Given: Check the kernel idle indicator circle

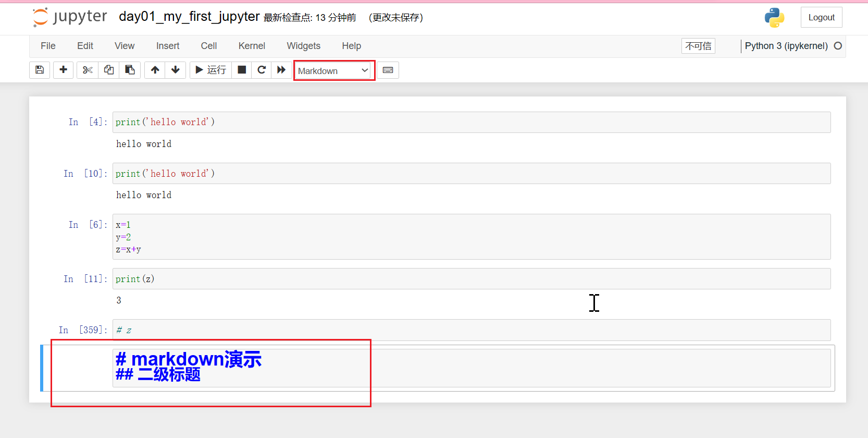Looking at the screenshot, I should [838, 46].
